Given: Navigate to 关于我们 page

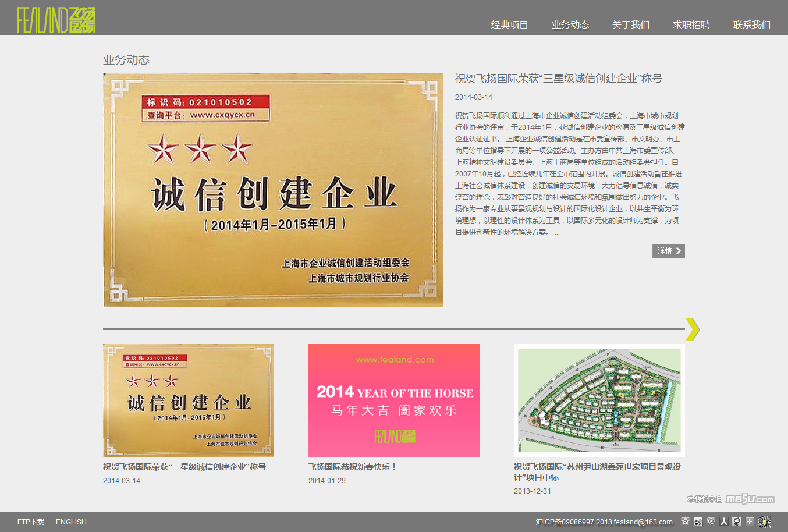Looking at the screenshot, I should coord(631,24).
